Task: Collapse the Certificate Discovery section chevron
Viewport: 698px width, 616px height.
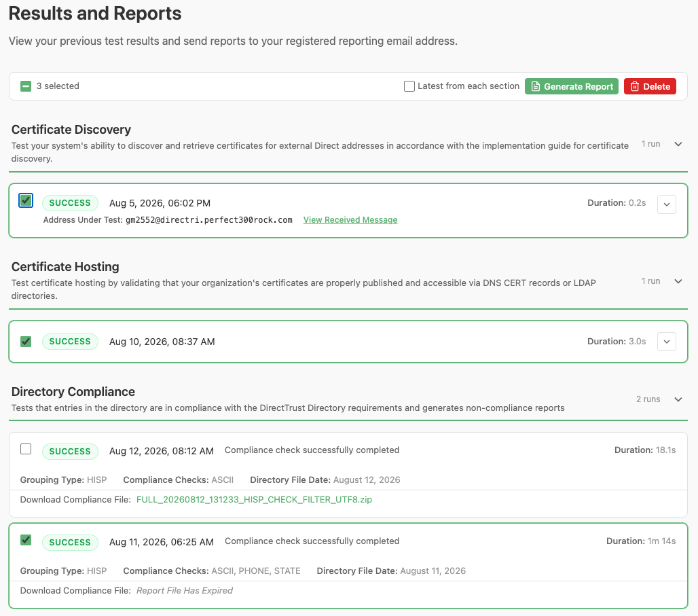Action: click(678, 144)
